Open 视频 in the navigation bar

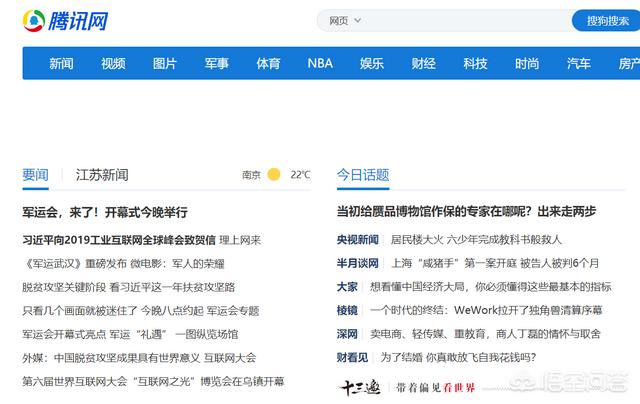pyautogui.click(x=113, y=63)
